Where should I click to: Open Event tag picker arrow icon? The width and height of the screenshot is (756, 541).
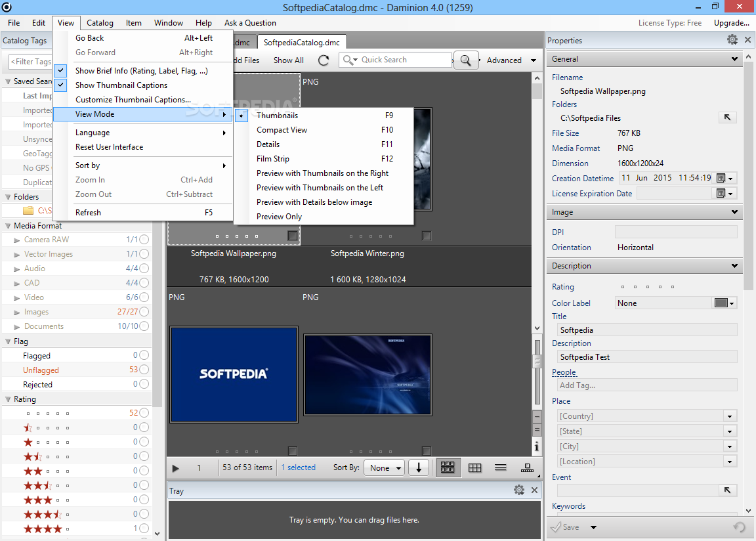[x=727, y=490]
